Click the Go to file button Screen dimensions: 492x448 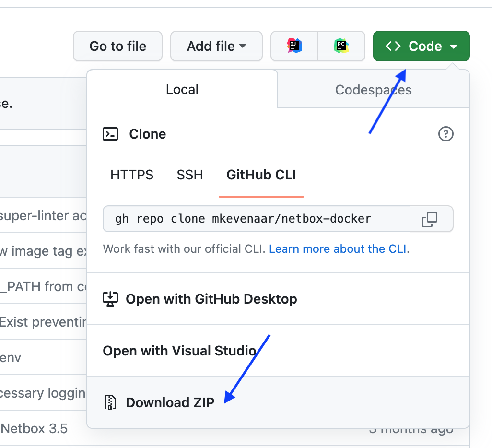(x=117, y=46)
